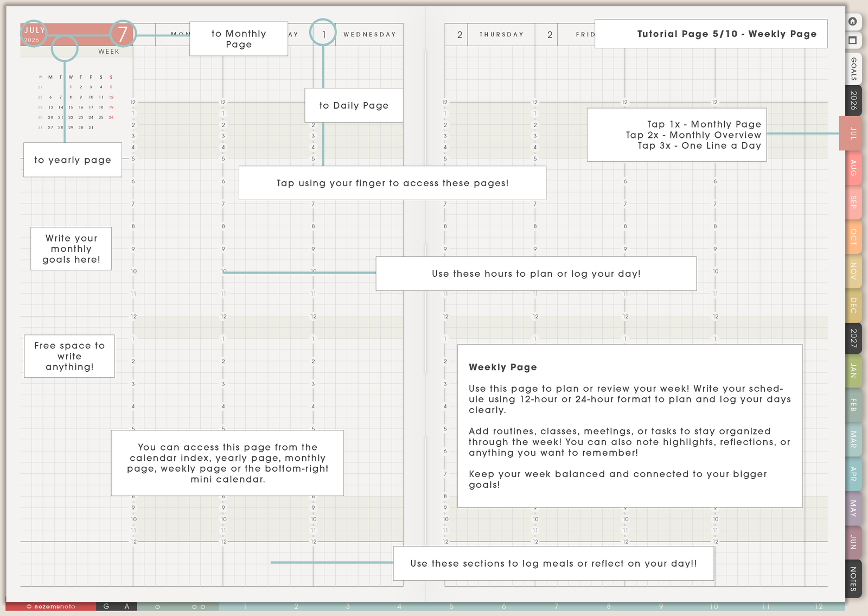Click the 'to Daily Page' note
The height and width of the screenshot is (616, 868).
[354, 105]
